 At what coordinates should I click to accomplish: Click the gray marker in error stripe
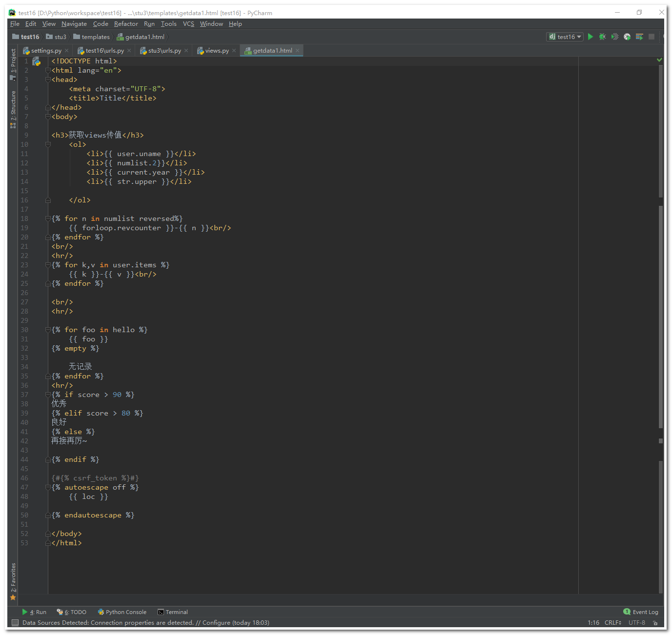661,441
